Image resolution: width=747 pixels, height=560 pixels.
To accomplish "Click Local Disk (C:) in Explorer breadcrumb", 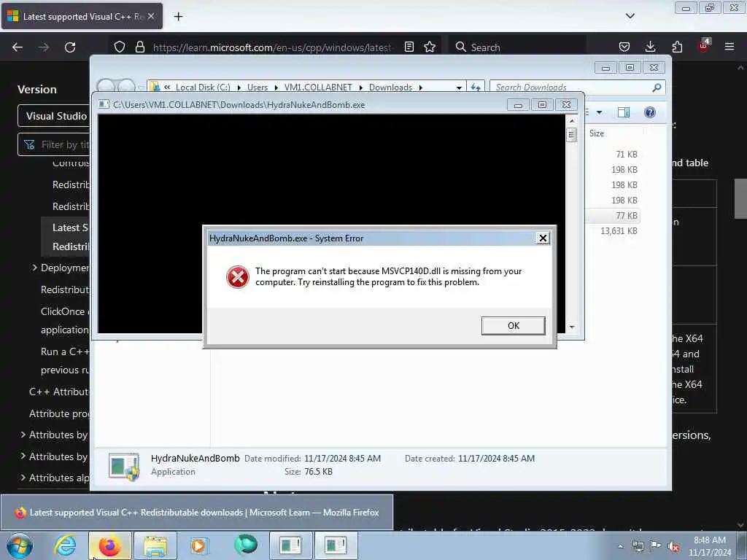I will (203, 87).
